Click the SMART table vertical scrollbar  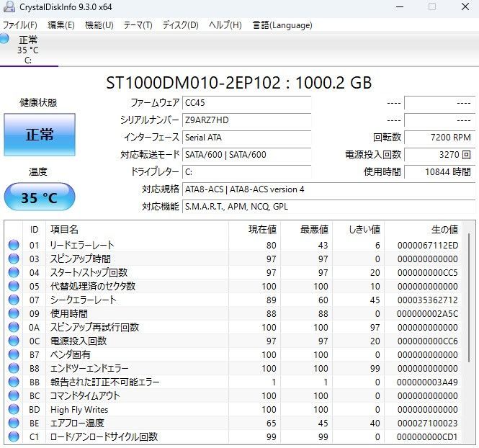(x=469, y=297)
